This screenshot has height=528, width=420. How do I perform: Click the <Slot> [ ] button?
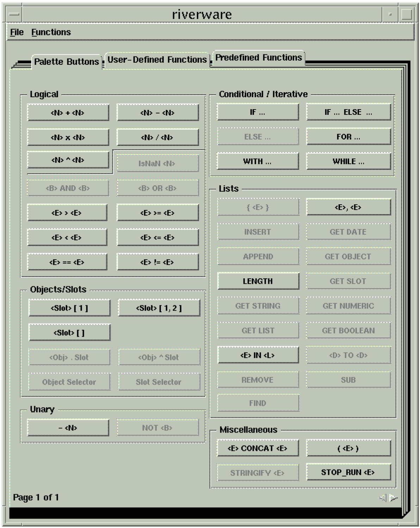point(69,333)
